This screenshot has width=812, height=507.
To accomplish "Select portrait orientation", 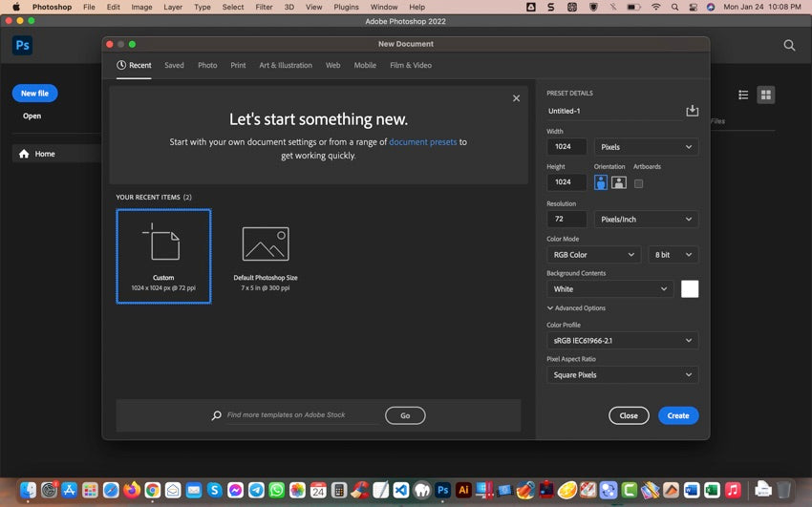I will click(601, 182).
